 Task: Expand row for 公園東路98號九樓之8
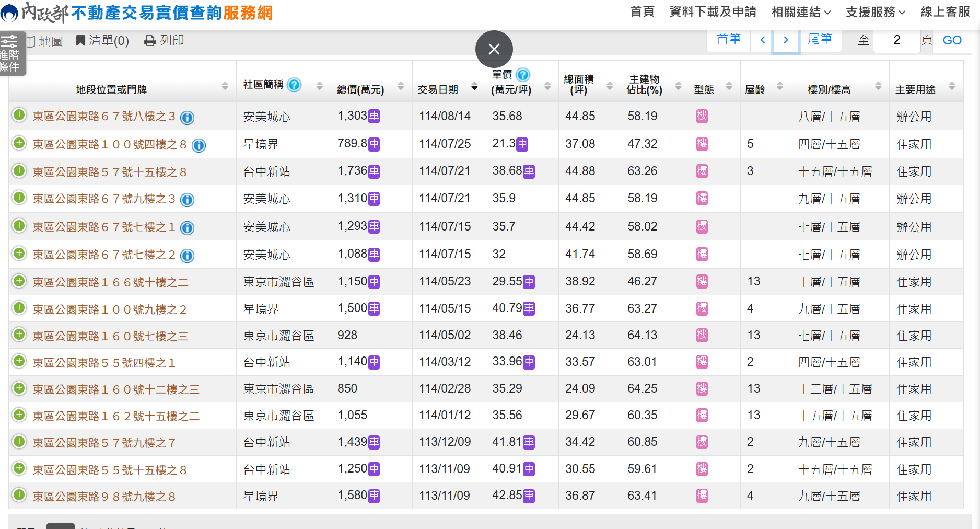click(x=19, y=494)
